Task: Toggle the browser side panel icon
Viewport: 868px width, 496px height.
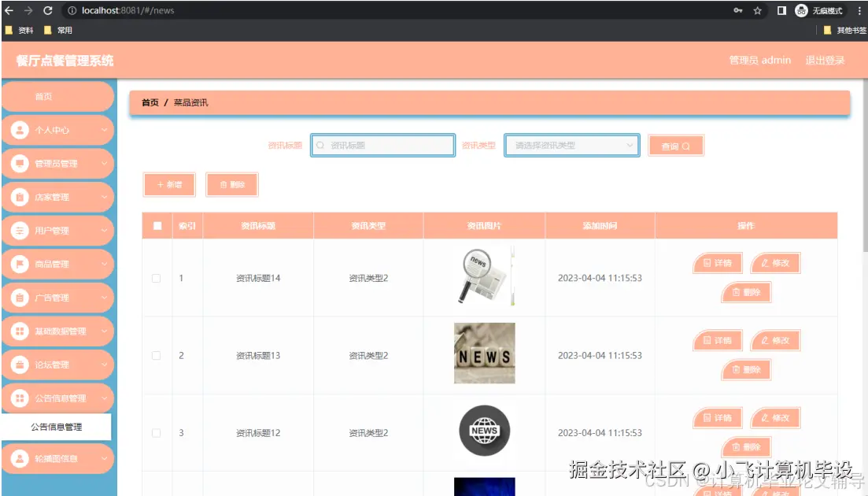Action: (x=781, y=10)
